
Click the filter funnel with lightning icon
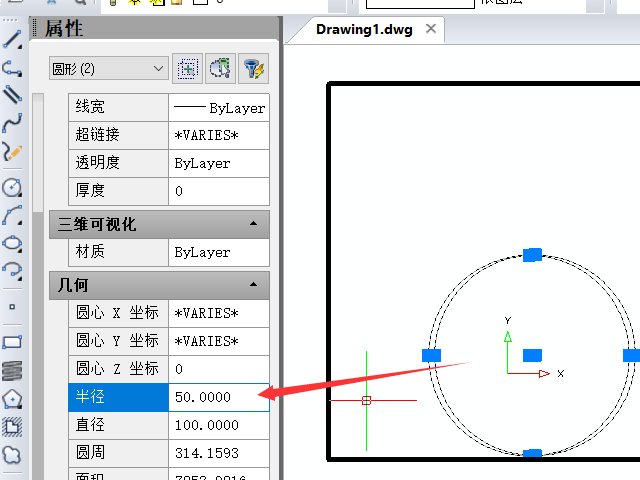(x=253, y=69)
